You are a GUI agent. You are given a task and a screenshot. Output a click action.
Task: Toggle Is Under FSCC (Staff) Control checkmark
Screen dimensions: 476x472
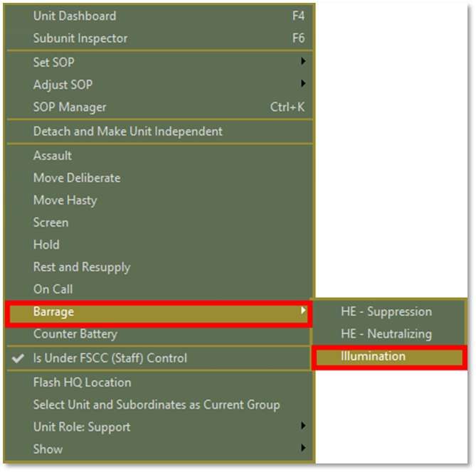pyautogui.click(x=110, y=358)
